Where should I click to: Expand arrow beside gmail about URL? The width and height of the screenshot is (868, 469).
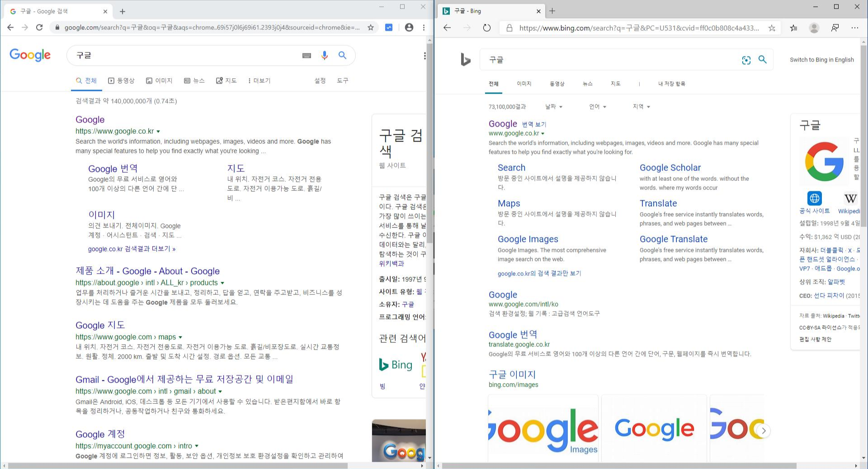coord(220,392)
